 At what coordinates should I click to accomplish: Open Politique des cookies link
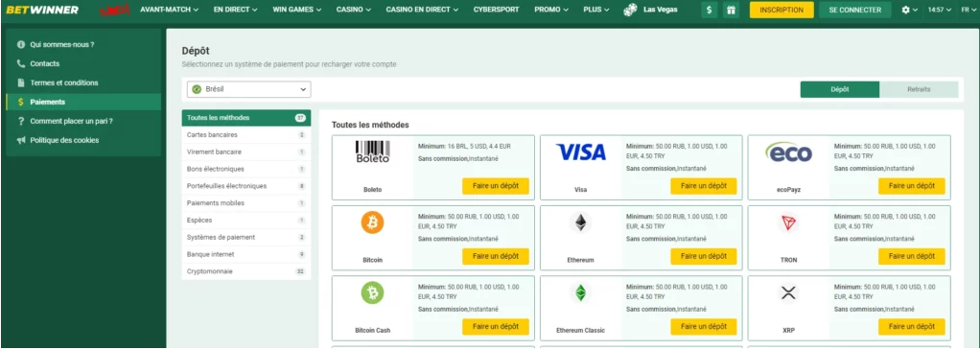[64, 140]
